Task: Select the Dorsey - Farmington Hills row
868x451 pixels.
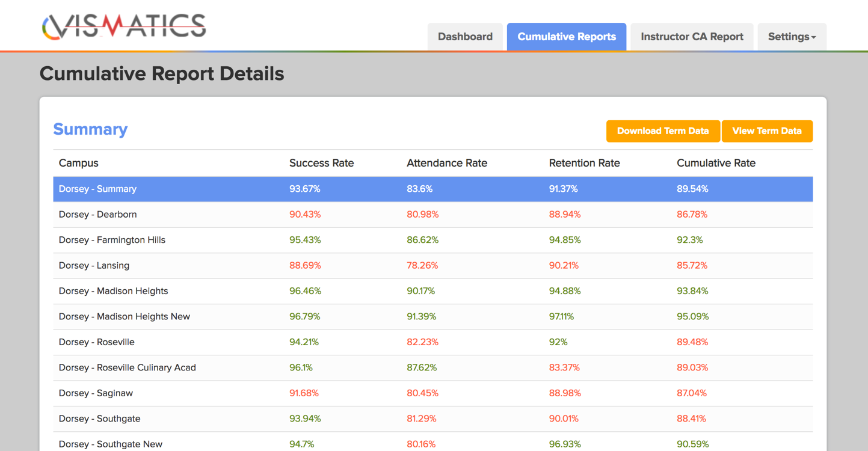Action: point(433,240)
